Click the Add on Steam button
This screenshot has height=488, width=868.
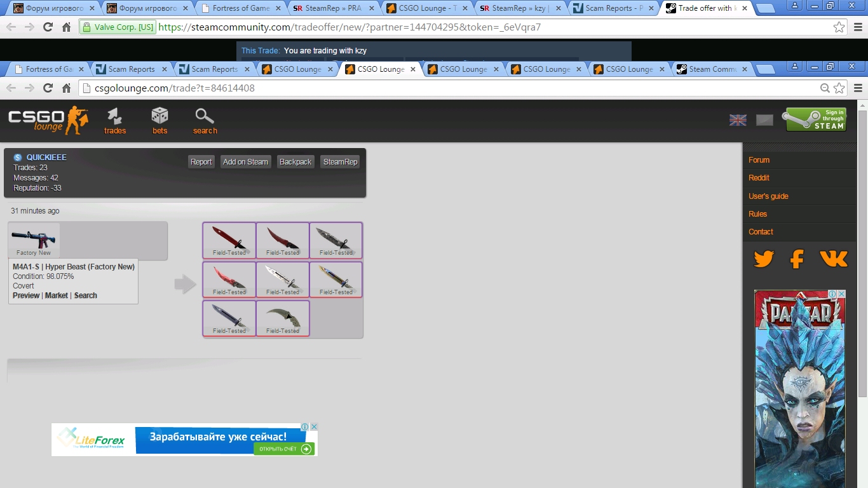[245, 162]
